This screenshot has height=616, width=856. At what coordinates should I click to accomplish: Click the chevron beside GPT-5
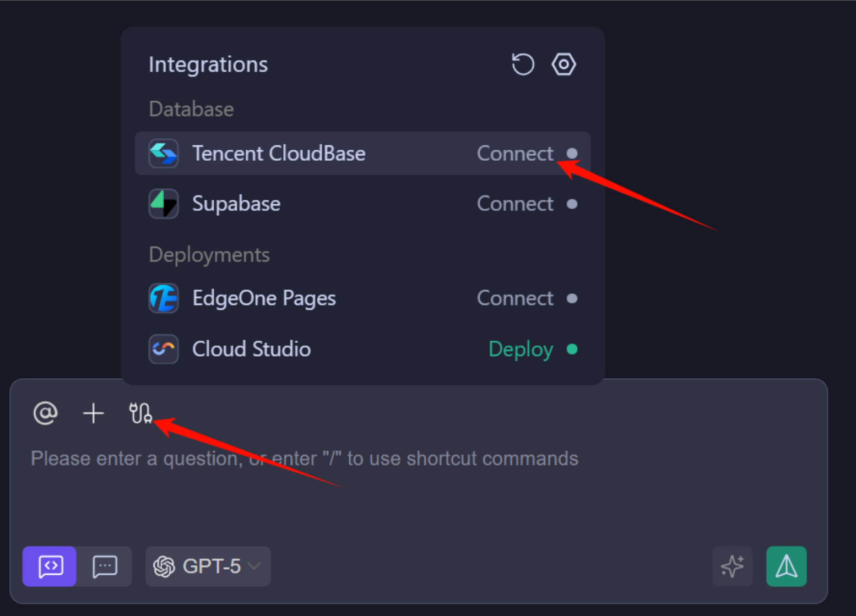[x=254, y=566]
